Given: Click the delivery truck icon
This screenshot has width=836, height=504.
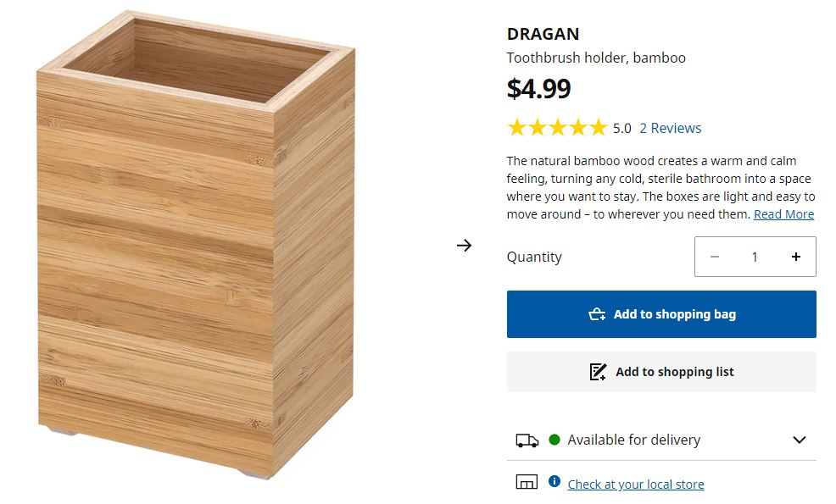Looking at the screenshot, I should pyautogui.click(x=526, y=440).
